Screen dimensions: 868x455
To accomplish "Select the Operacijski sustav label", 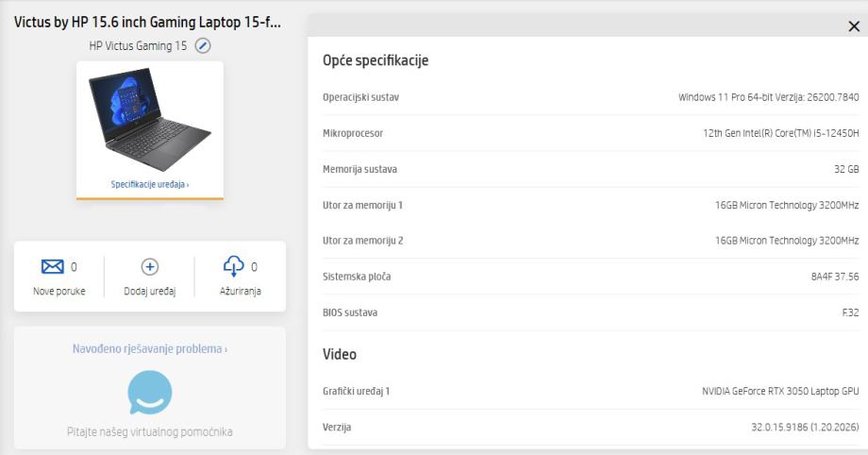I will point(361,97).
